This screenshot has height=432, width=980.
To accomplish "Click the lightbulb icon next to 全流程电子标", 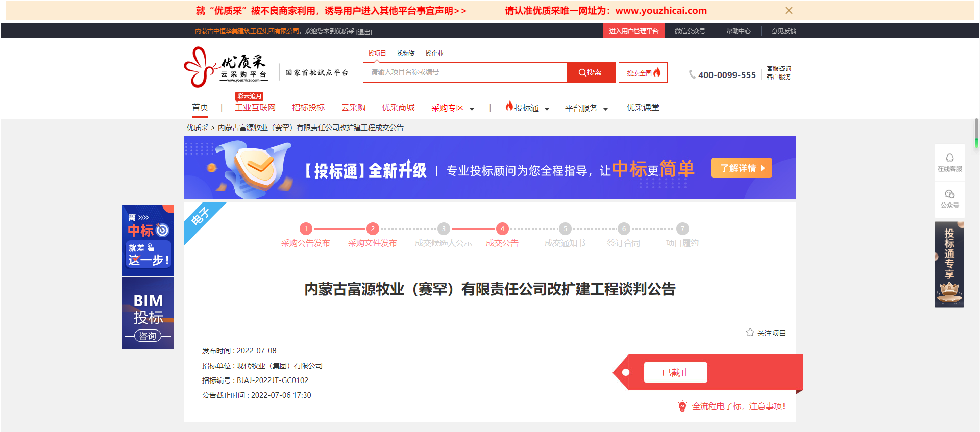I will (682, 406).
